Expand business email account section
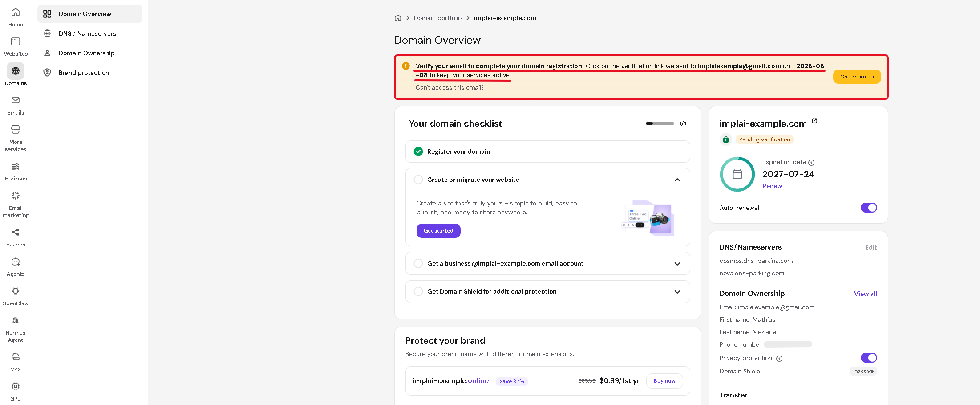980x405 pixels. tap(677, 264)
